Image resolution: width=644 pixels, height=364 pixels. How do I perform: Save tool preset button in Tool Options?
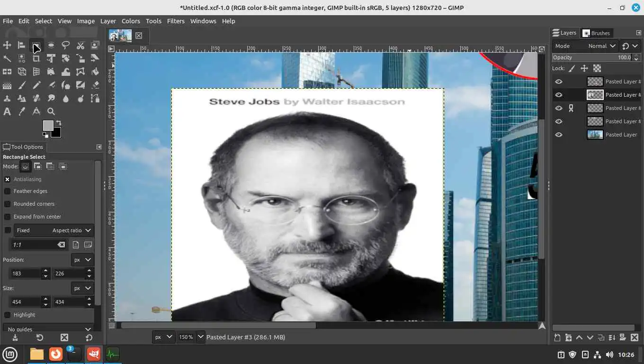15,337
